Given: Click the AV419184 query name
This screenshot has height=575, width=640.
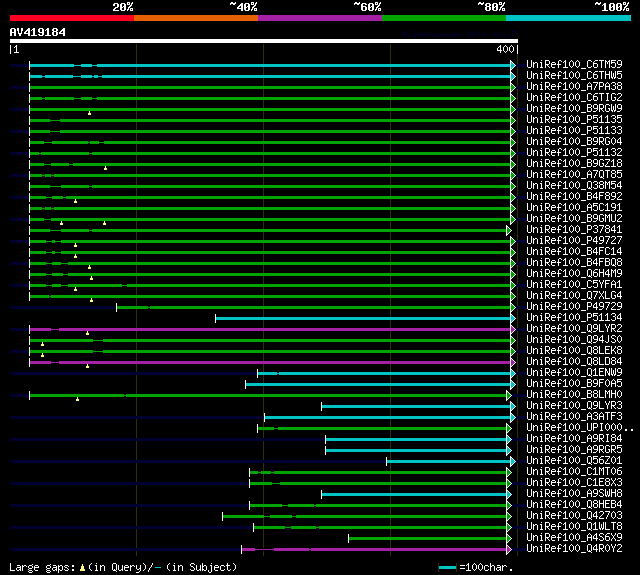Looking at the screenshot, I should coord(38,32).
